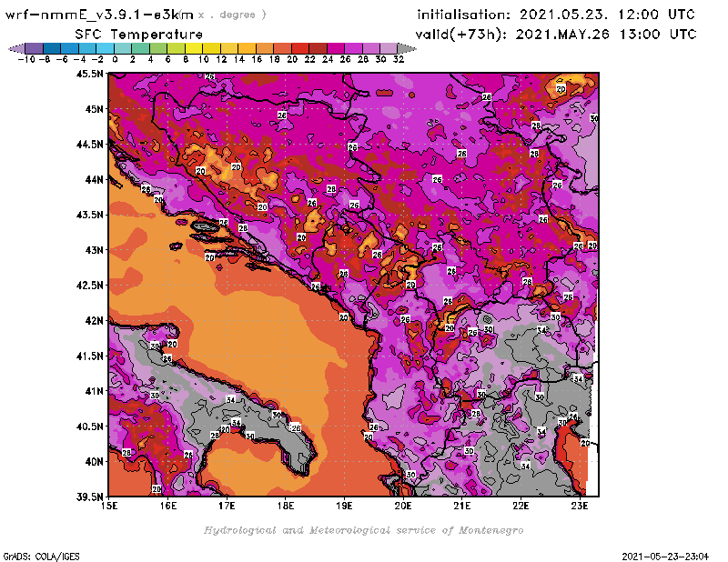Click the purple -10 to -8 legend swatch

click(x=35, y=48)
